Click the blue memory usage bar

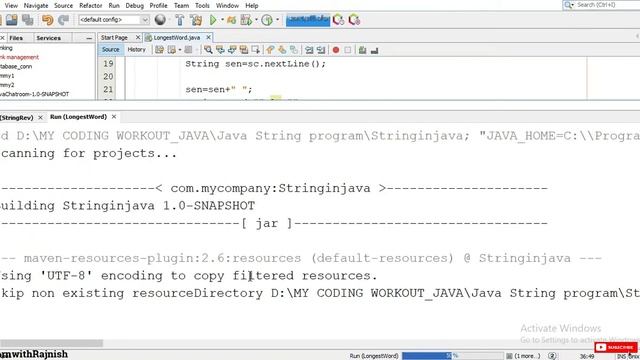(x=308, y=20)
